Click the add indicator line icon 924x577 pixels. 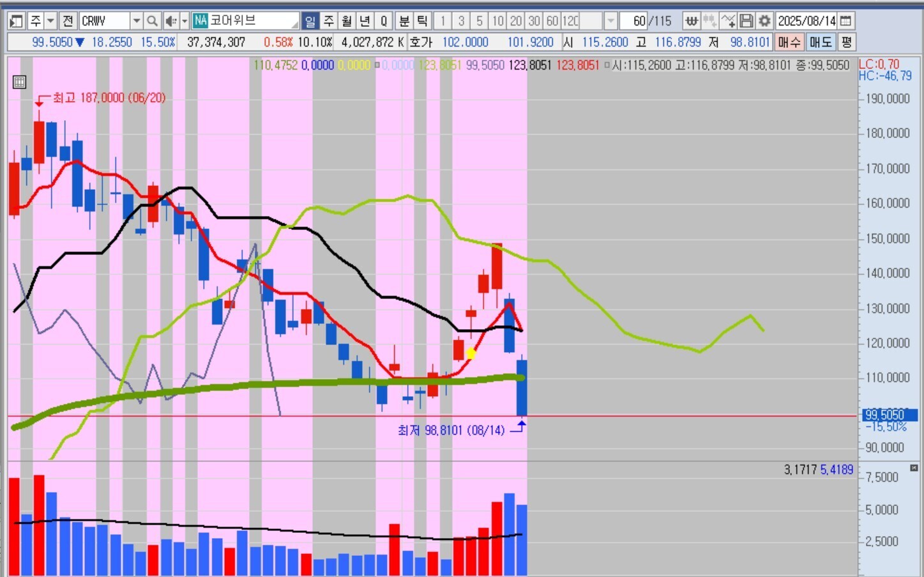[728, 21]
